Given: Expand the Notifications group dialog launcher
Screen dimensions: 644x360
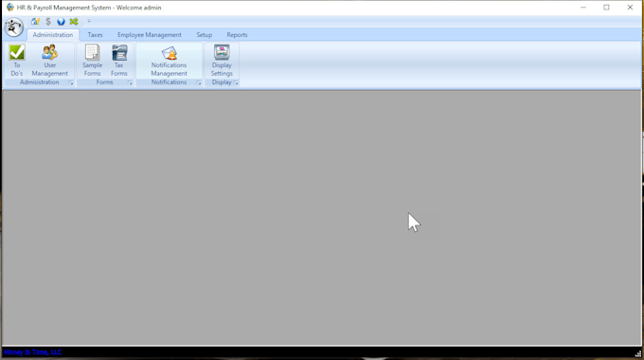Looking at the screenshot, I should click(x=198, y=82).
